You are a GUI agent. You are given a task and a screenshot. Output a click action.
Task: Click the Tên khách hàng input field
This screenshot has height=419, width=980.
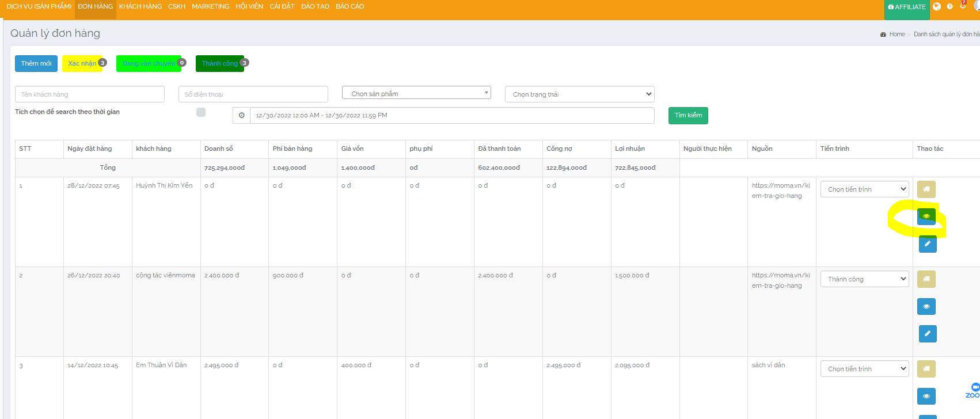point(89,94)
